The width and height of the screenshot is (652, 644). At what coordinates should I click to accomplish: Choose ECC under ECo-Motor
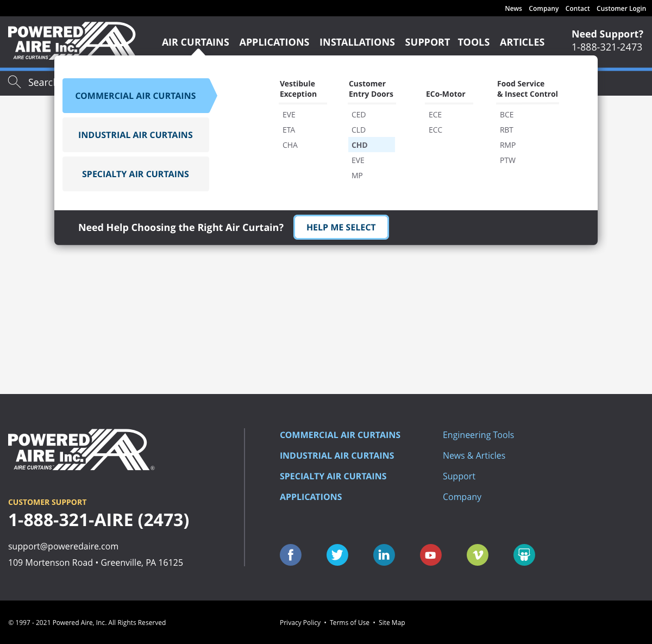point(435,130)
